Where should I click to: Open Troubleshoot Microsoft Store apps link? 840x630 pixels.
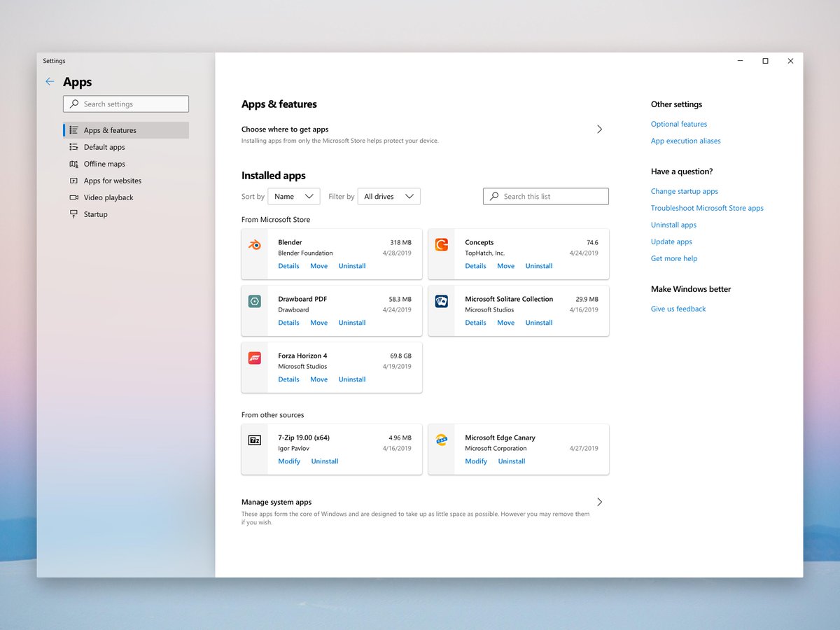pyautogui.click(x=707, y=208)
